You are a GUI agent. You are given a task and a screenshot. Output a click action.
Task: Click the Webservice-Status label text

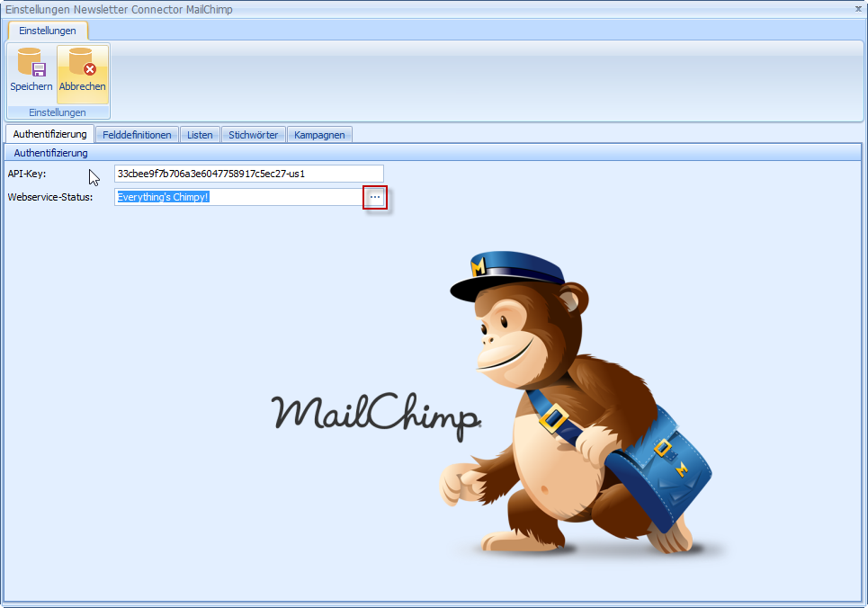(50, 197)
